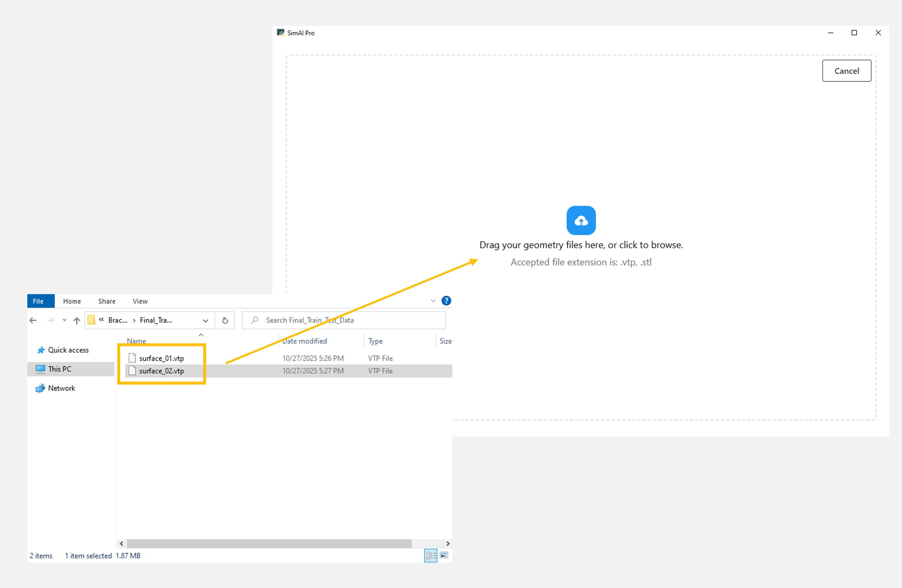Open the View ribbon tab
The height and width of the screenshot is (588, 902).
point(140,301)
